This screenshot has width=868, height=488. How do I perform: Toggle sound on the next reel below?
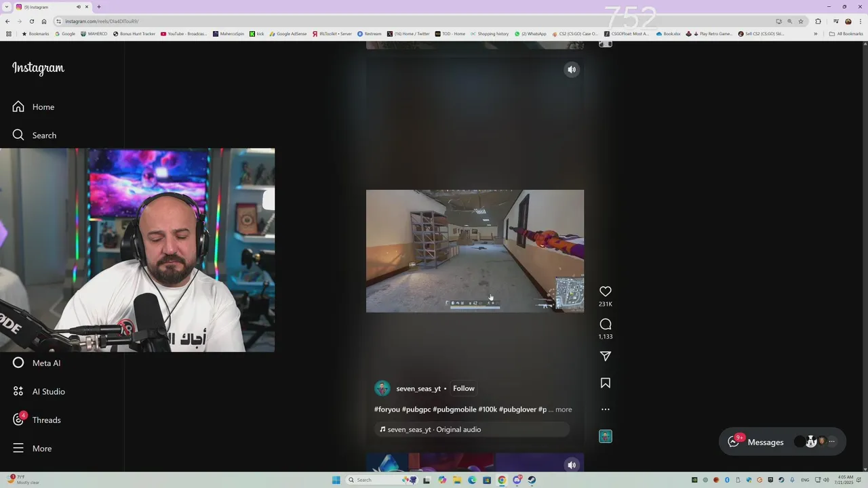coord(572,465)
